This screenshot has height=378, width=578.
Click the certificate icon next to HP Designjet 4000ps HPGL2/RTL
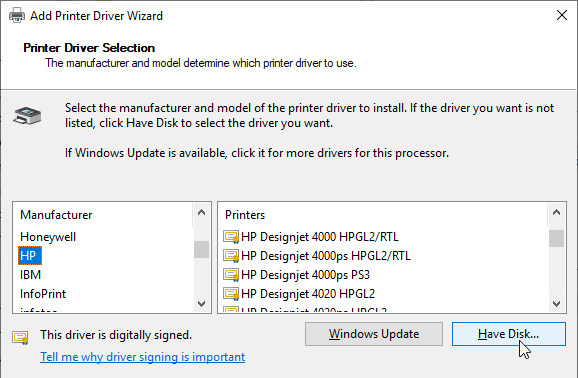coord(231,256)
